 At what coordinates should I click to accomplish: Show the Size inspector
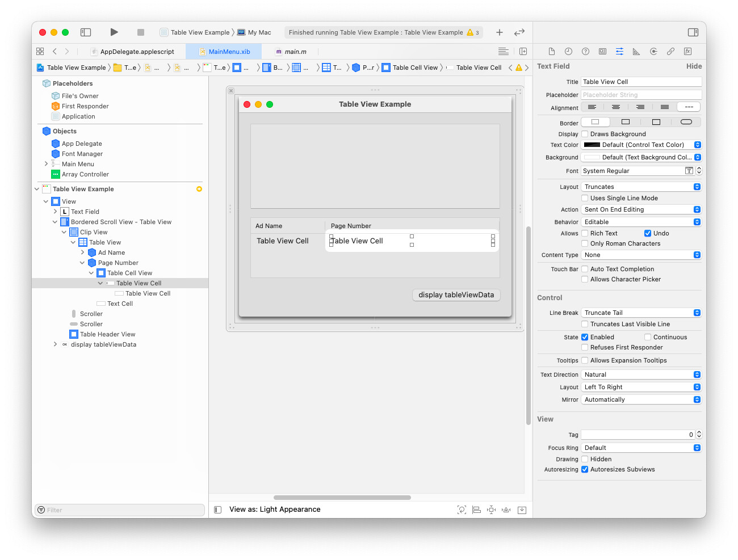coord(636,51)
